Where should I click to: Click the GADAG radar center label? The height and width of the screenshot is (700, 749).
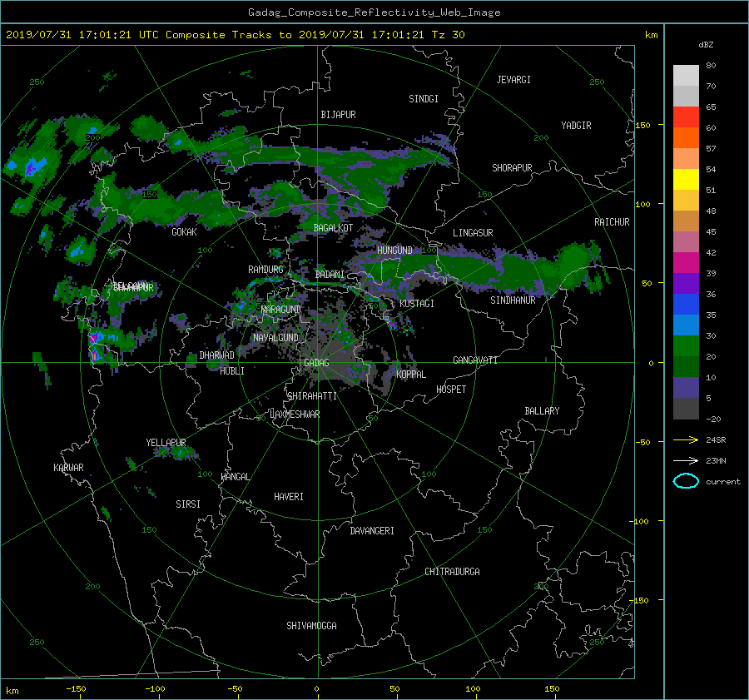point(316,363)
